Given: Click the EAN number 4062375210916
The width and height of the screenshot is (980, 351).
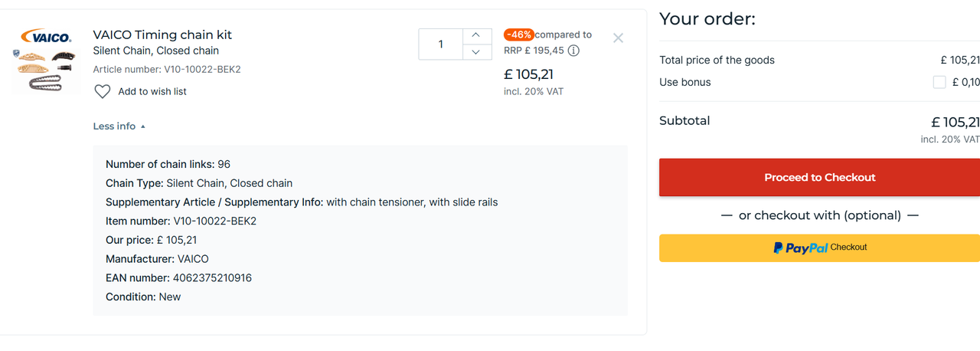Looking at the screenshot, I should point(213,278).
